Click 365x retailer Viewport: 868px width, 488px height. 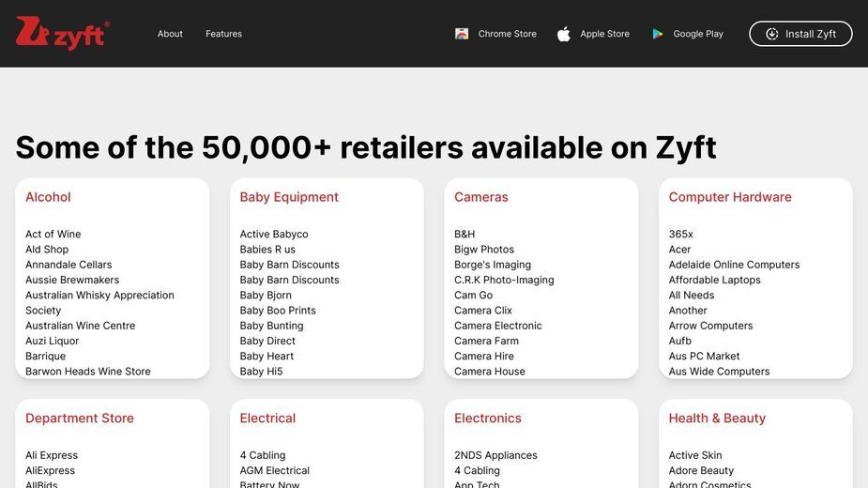(681, 235)
